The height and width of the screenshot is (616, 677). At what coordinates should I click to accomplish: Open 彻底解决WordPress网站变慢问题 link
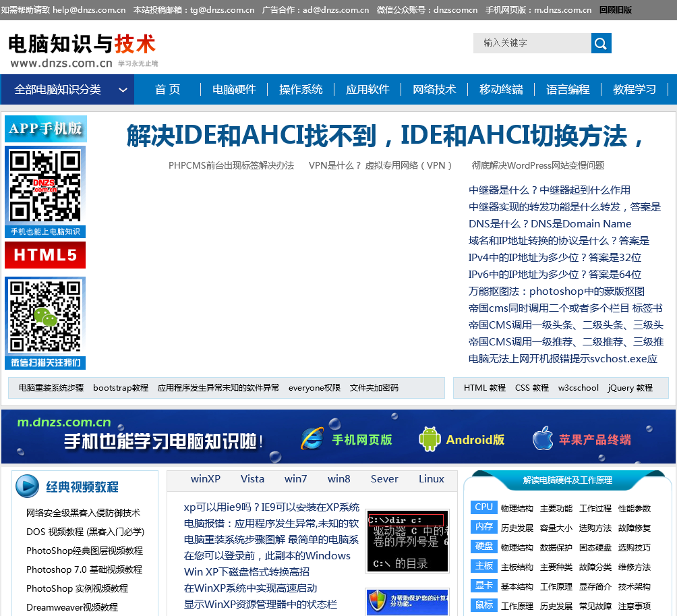point(538,165)
